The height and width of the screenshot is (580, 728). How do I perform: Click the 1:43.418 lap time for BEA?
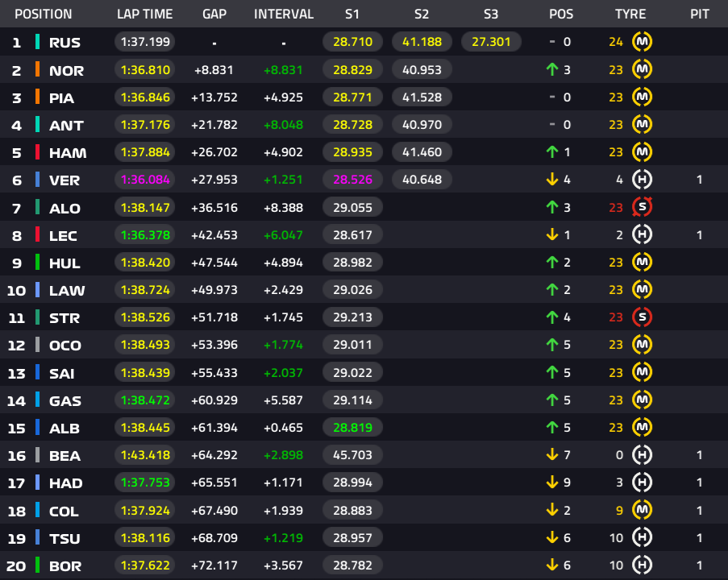pyautogui.click(x=145, y=454)
